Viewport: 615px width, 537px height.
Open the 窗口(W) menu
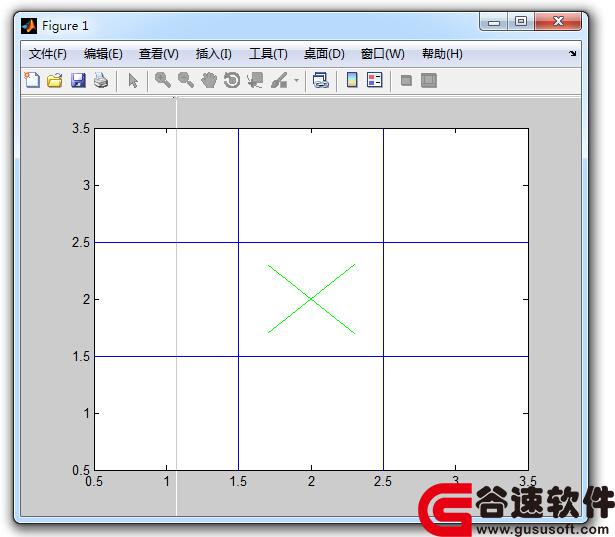[x=382, y=54]
